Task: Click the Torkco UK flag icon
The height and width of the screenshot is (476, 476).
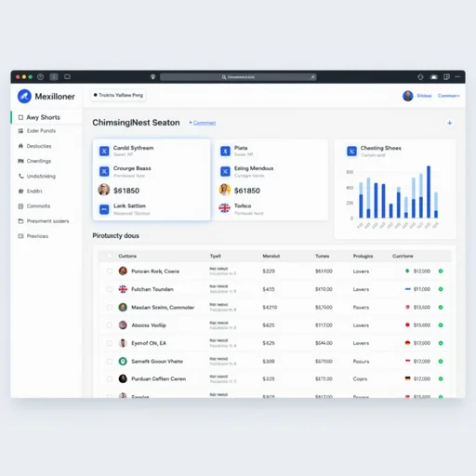Action: pyautogui.click(x=225, y=208)
